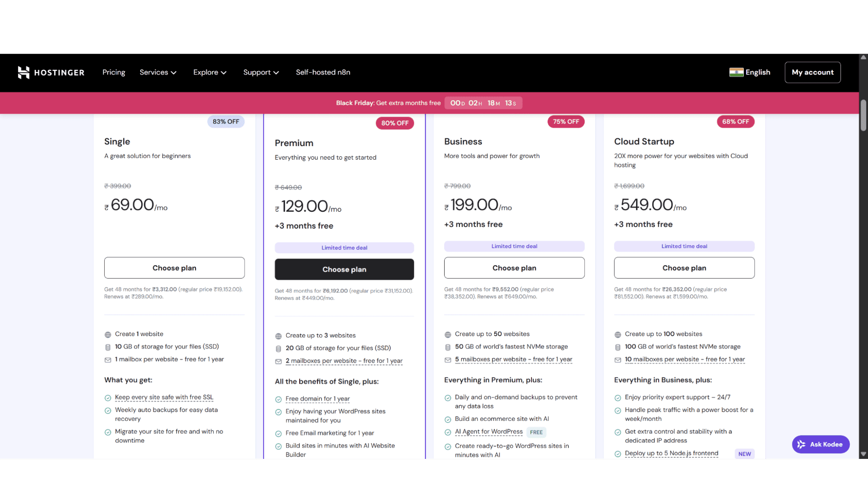868x488 pixels.
Task: Click the storage icon beside 20 GB storage
Action: (x=278, y=348)
